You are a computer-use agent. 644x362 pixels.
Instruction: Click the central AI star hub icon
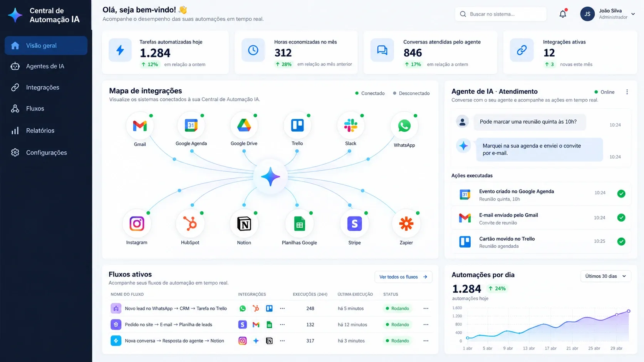point(270,177)
